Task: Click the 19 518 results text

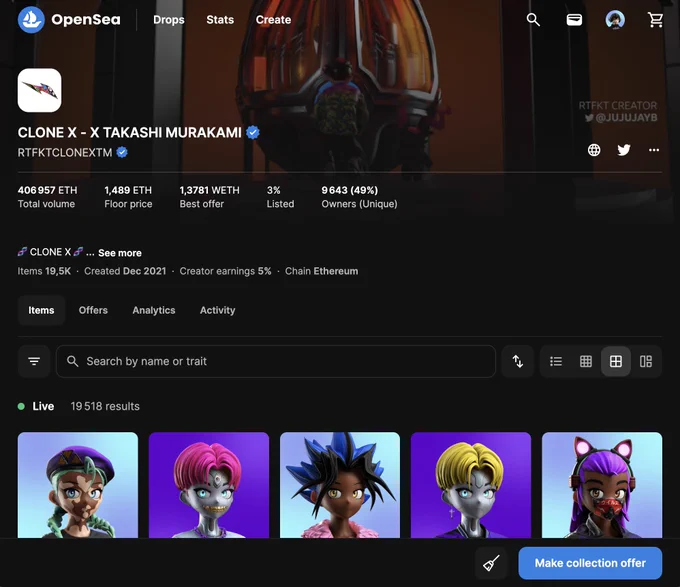Action: [x=105, y=407]
